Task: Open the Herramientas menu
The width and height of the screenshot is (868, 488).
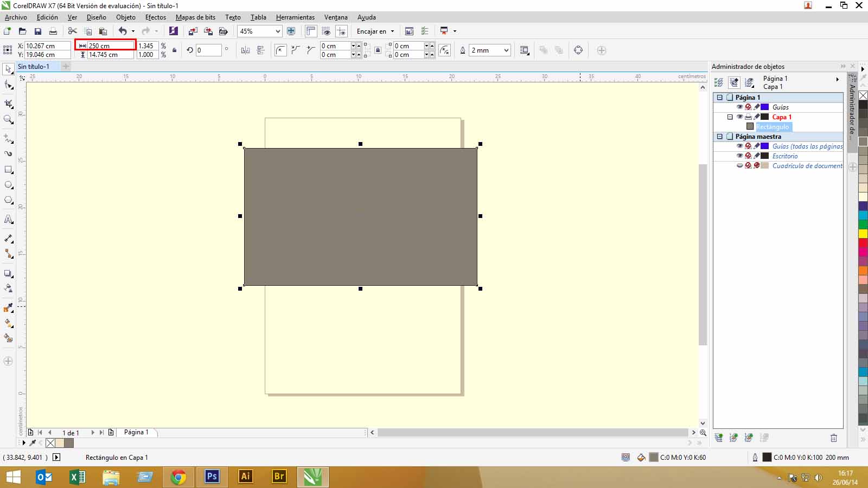Action: [x=295, y=17]
